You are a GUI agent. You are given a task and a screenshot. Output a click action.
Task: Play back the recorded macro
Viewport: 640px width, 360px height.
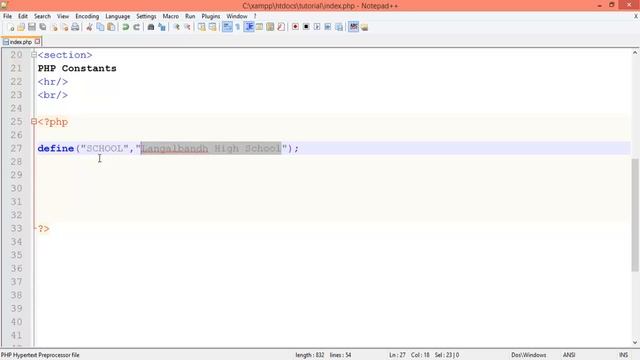point(317,27)
